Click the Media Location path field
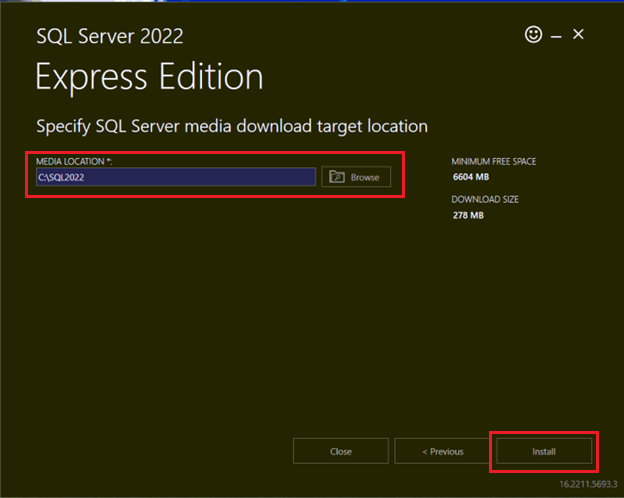 point(176,177)
